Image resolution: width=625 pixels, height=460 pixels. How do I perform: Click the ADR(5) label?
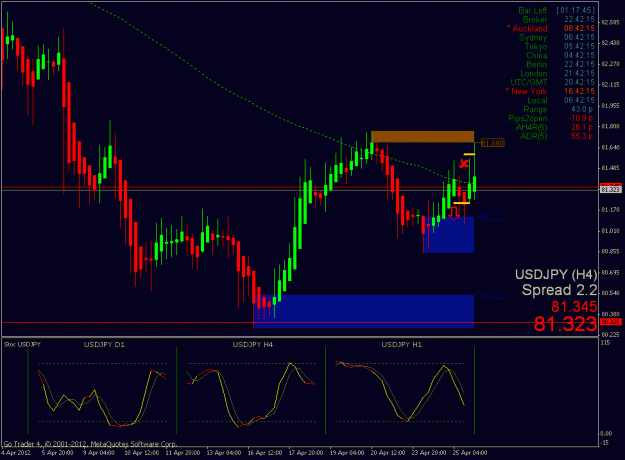click(x=533, y=136)
